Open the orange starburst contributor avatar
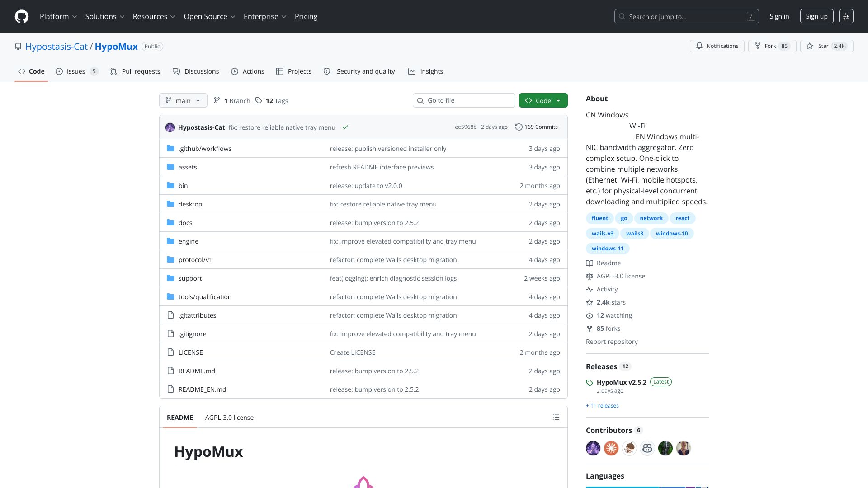868x488 pixels. 611,448
